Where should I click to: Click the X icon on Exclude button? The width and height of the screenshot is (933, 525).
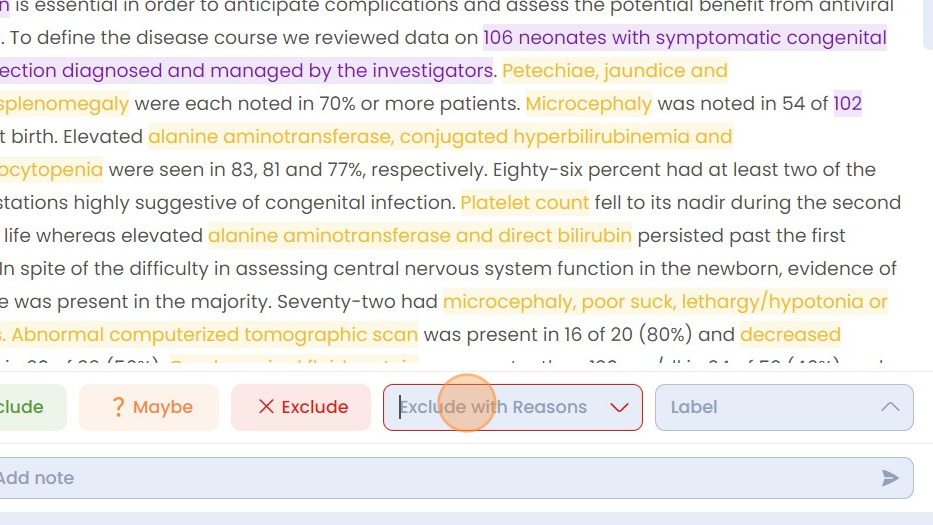(266, 407)
